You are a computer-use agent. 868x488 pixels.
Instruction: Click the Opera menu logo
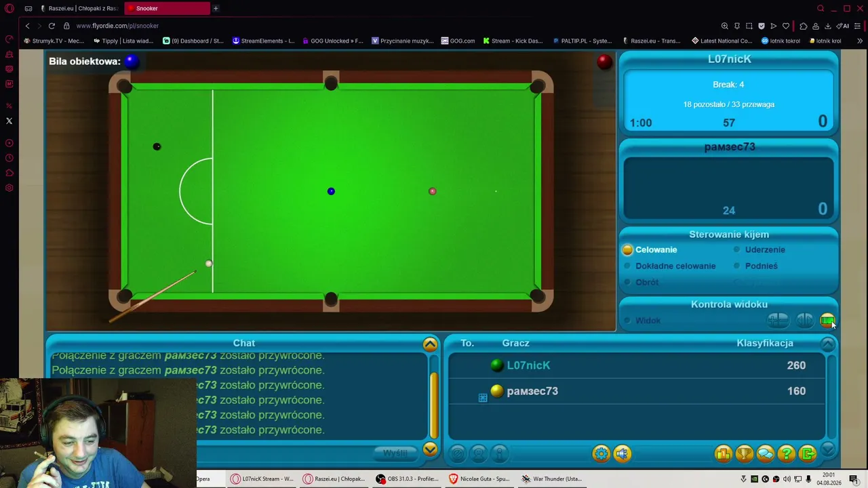point(9,8)
